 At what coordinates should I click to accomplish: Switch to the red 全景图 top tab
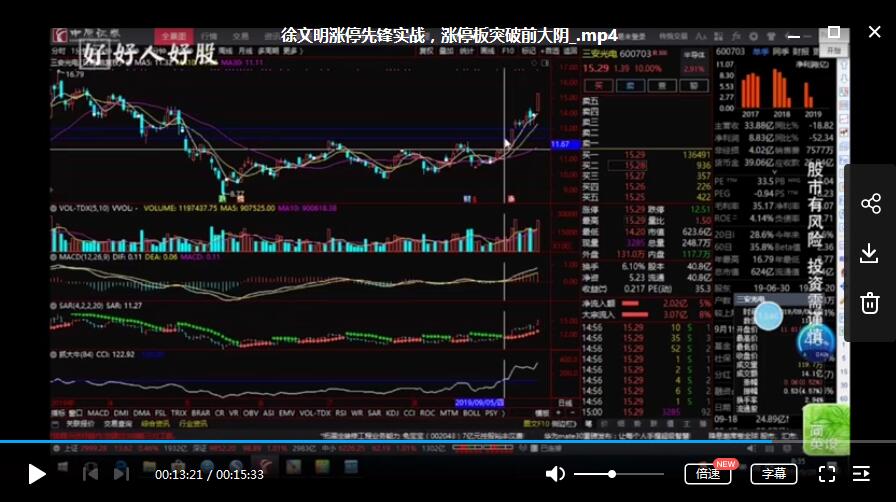174,36
